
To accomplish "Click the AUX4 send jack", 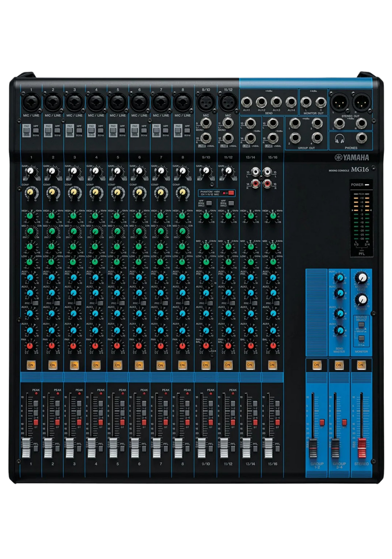I will pos(291,102).
